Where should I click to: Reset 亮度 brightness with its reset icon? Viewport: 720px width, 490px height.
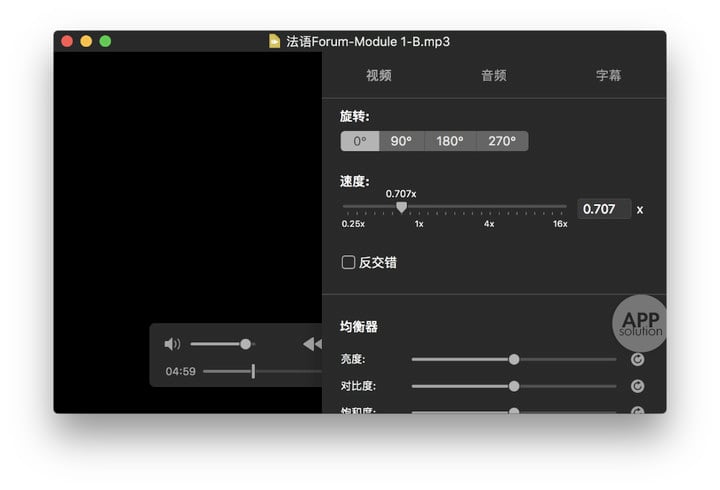point(637,359)
